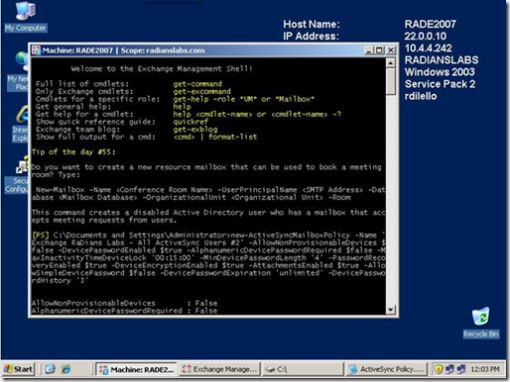Click the '10.4.4.242' IP address text

[428, 48]
